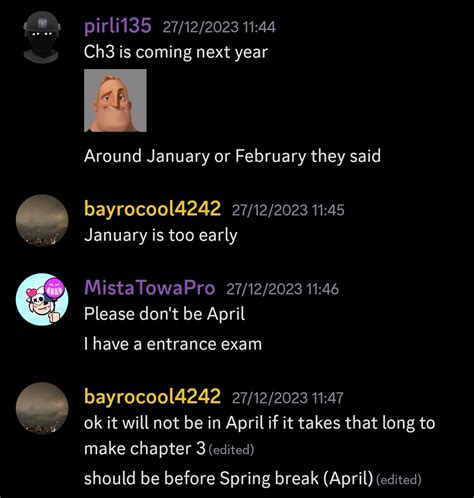Viewport: 474px width, 498px height.
Task: Click the 27/12/2023 11:44 timestamp
Action: [219, 27]
